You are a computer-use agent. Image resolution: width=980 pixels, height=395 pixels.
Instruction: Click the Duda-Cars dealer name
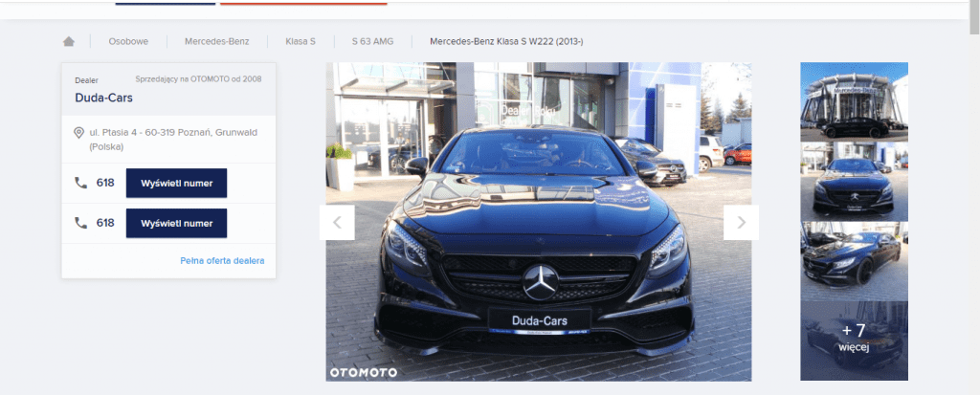[x=105, y=98]
